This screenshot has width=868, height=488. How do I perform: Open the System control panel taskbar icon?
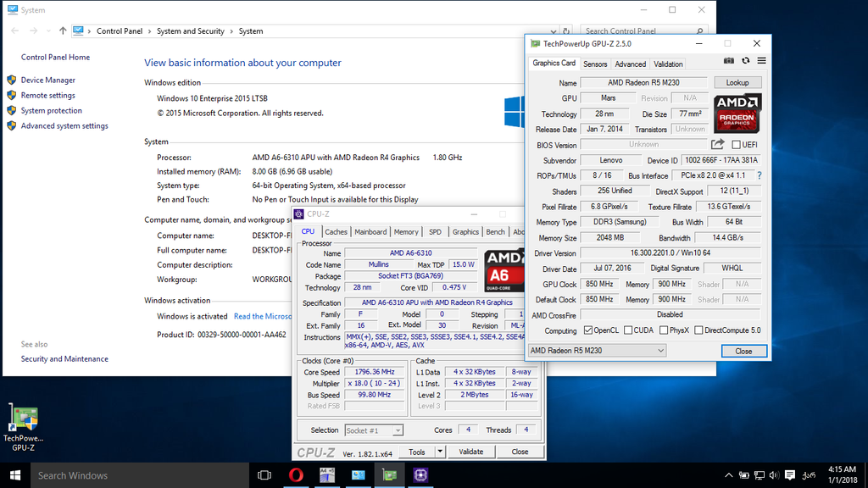pos(359,475)
